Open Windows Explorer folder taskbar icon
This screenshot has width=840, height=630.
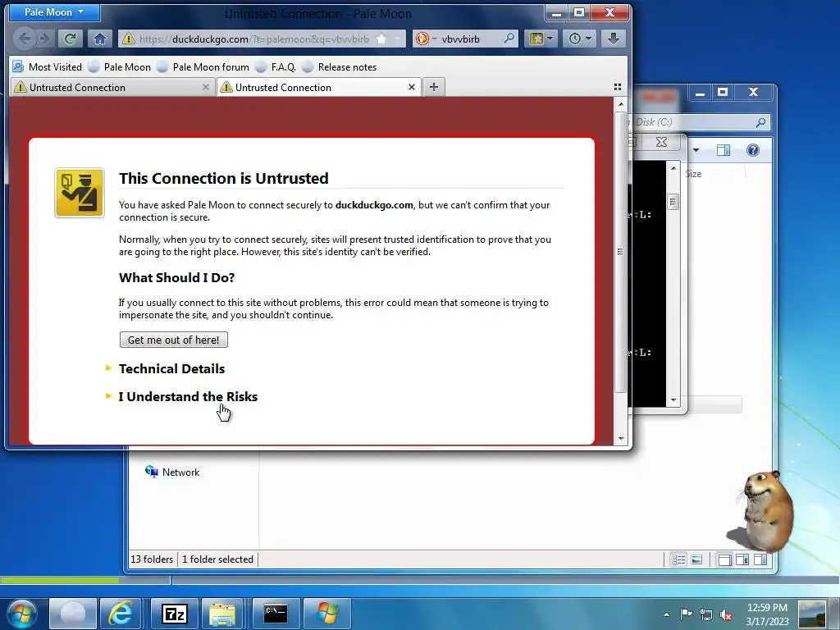click(x=223, y=614)
